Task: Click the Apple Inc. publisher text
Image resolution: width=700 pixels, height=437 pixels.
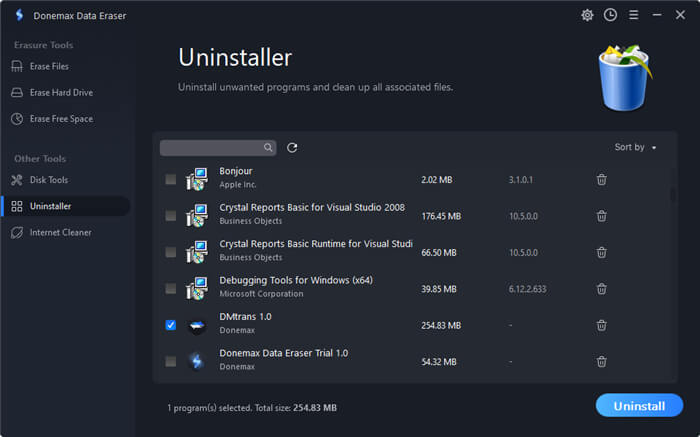Action: [x=238, y=185]
